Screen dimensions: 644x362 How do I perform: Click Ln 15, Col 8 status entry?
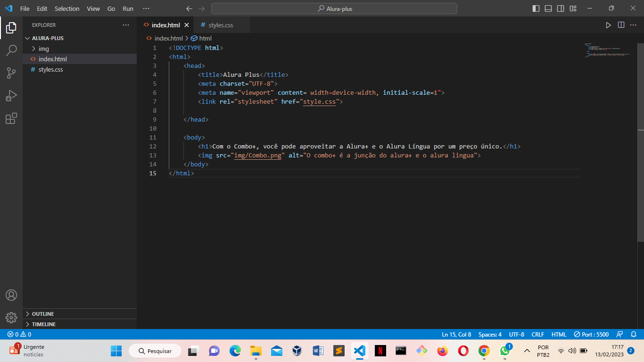tap(456, 334)
